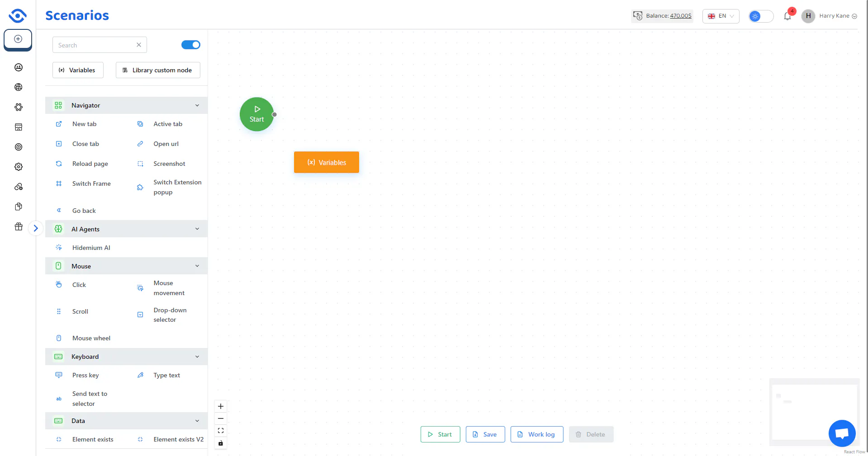868x456 pixels.
Task: Open the EN language dropdown
Action: [721, 16]
